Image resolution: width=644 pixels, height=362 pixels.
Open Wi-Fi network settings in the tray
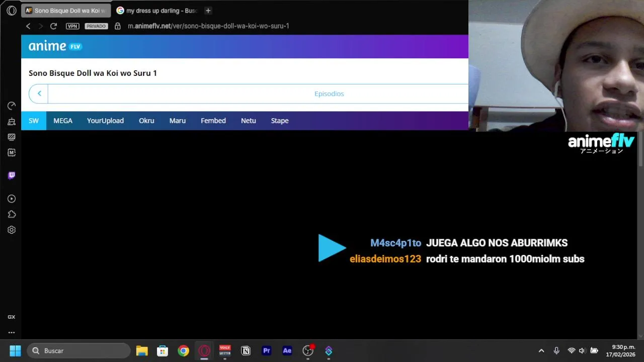[x=572, y=350]
